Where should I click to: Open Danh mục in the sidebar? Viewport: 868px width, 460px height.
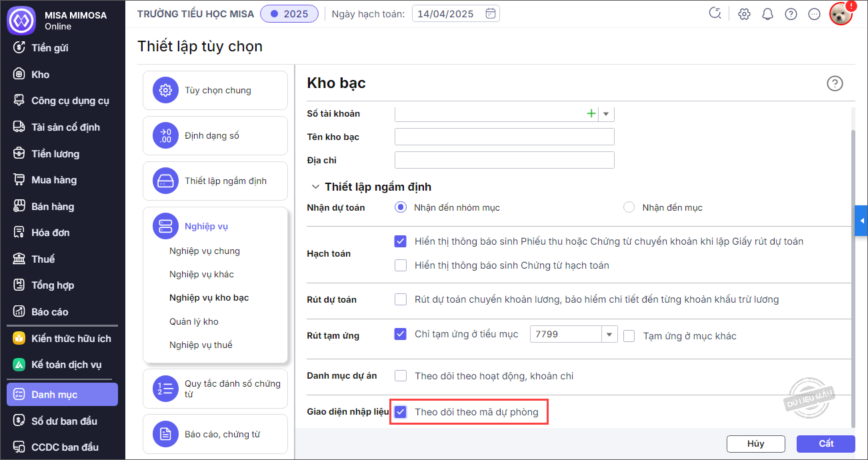62,395
